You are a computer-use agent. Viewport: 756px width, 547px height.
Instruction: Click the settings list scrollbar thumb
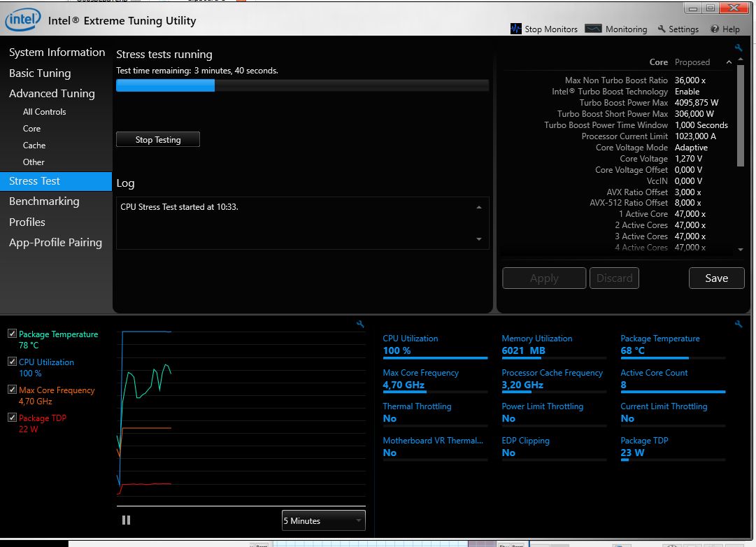pyautogui.click(x=741, y=115)
